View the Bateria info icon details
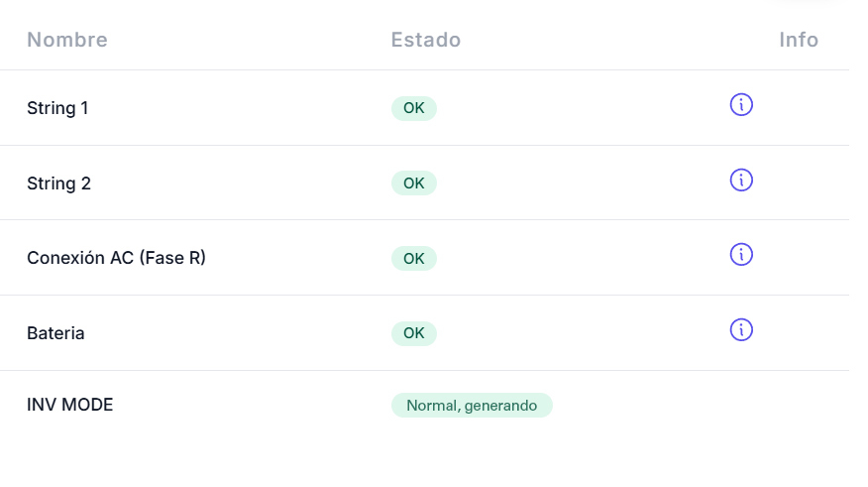 [x=741, y=329]
